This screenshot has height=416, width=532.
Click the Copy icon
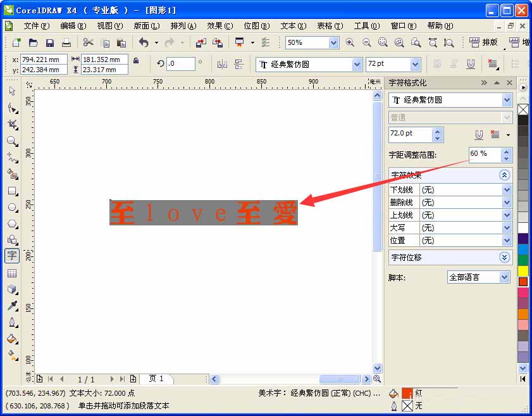pyautogui.click(x=106, y=43)
